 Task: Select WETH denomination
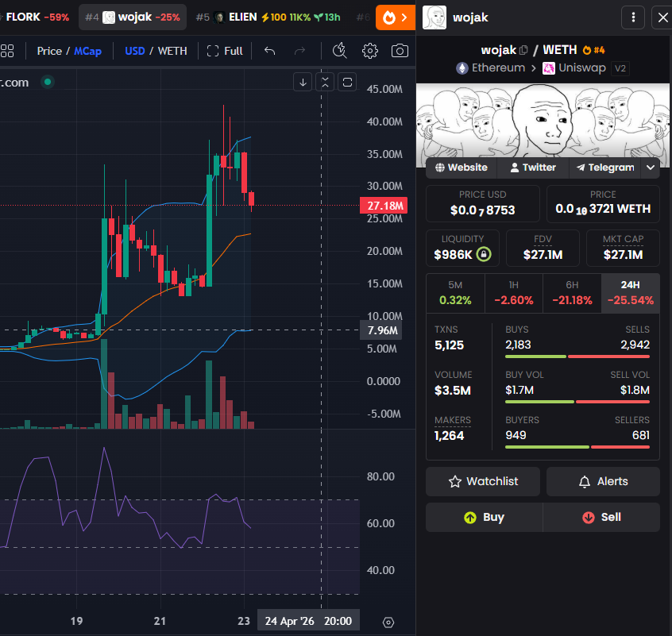pos(172,51)
